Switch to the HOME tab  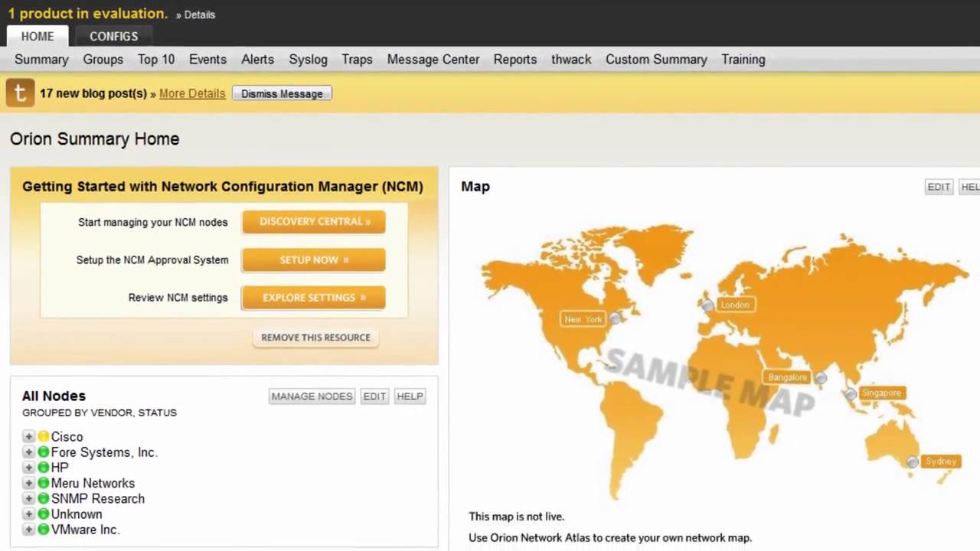pos(38,36)
